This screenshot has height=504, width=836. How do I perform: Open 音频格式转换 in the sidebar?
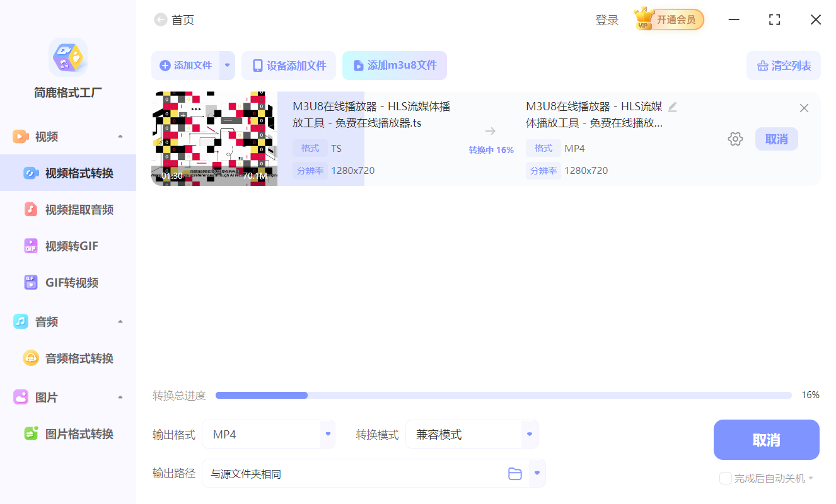coord(68,358)
